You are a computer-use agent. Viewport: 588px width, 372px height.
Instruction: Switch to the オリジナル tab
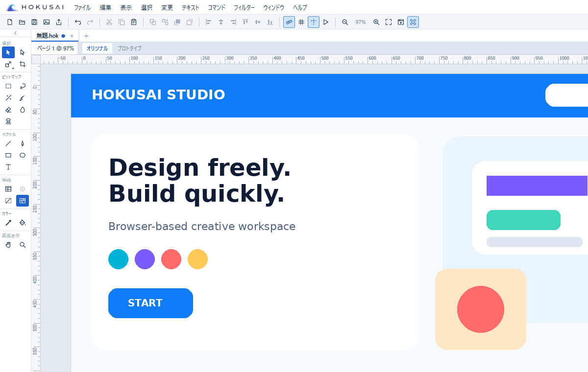(97, 48)
